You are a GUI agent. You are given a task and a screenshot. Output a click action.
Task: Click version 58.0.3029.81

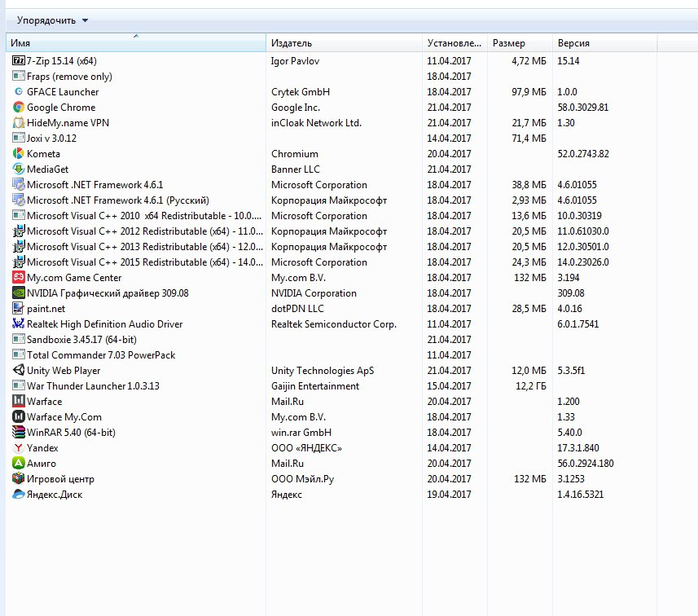582,108
